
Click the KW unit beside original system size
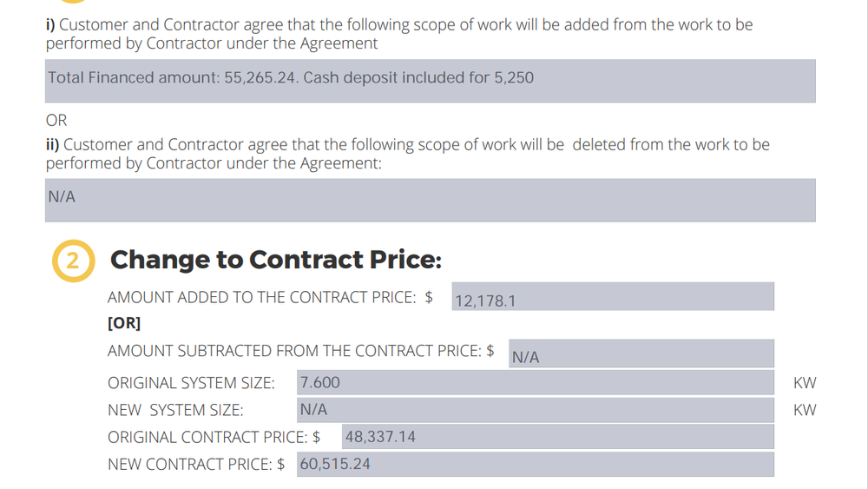pyautogui.click(x=805, y=383)
